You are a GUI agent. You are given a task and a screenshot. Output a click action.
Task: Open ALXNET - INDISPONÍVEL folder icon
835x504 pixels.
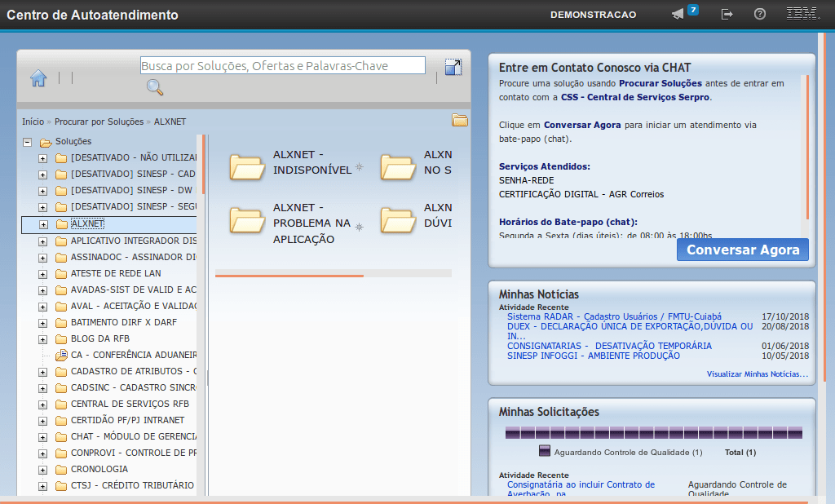pos(247,166)
